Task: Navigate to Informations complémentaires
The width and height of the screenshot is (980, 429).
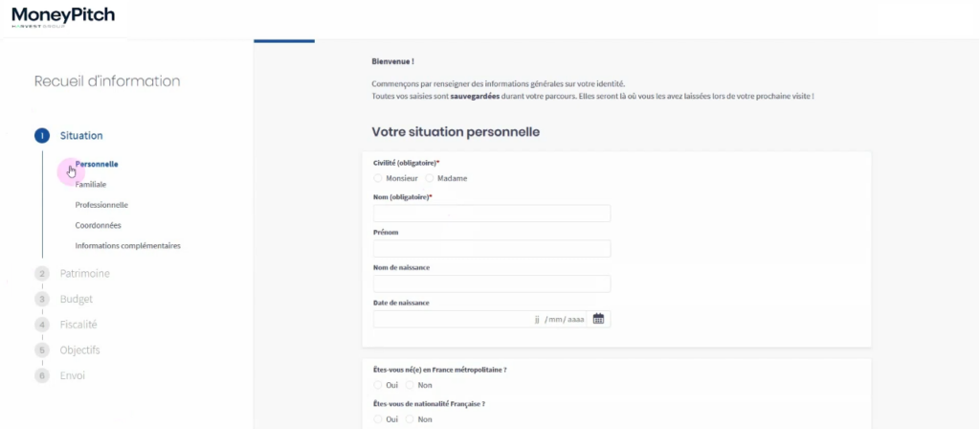Action: pyautogui.click(x=127, y=245)
